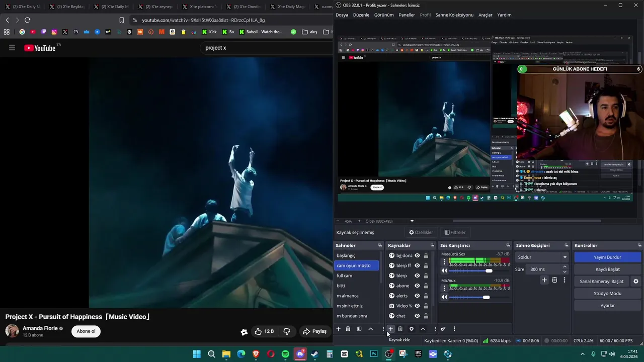The image size is (644, 362).
Task: Open transition properties three-dot menu
Action: coord(565,280)
